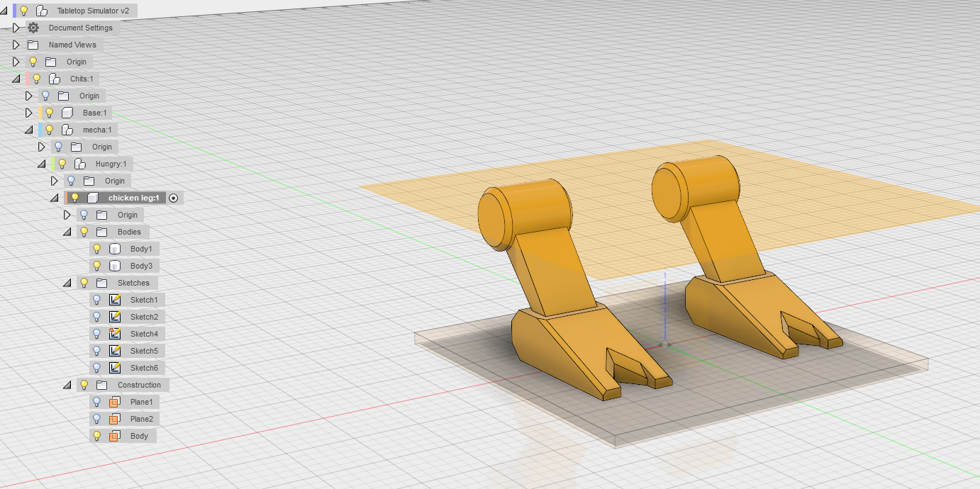Collapse the Chits:1 component tree
Viewport: 980px width, 489px height.
point(16,79)
